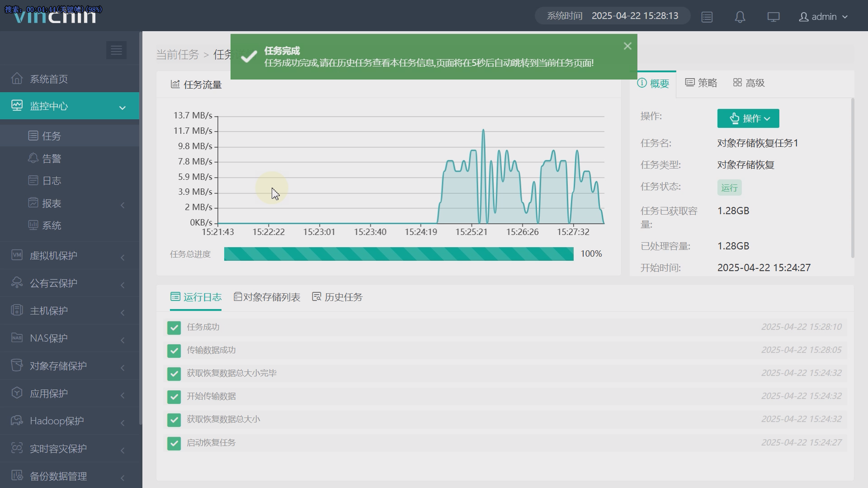868x488 pixels.
Task: Click the 任务总进度 progress bar
Action: click(398, 254)
